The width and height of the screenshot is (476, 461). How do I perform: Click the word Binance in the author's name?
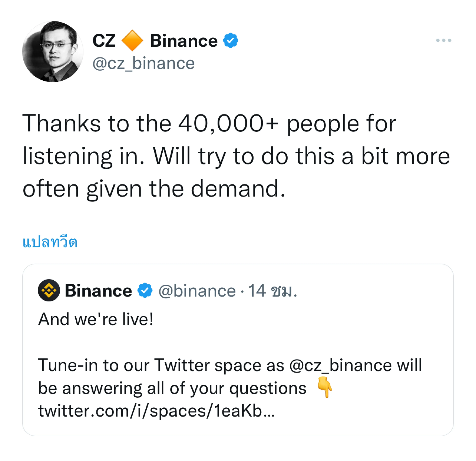click(x=184, y=40)
